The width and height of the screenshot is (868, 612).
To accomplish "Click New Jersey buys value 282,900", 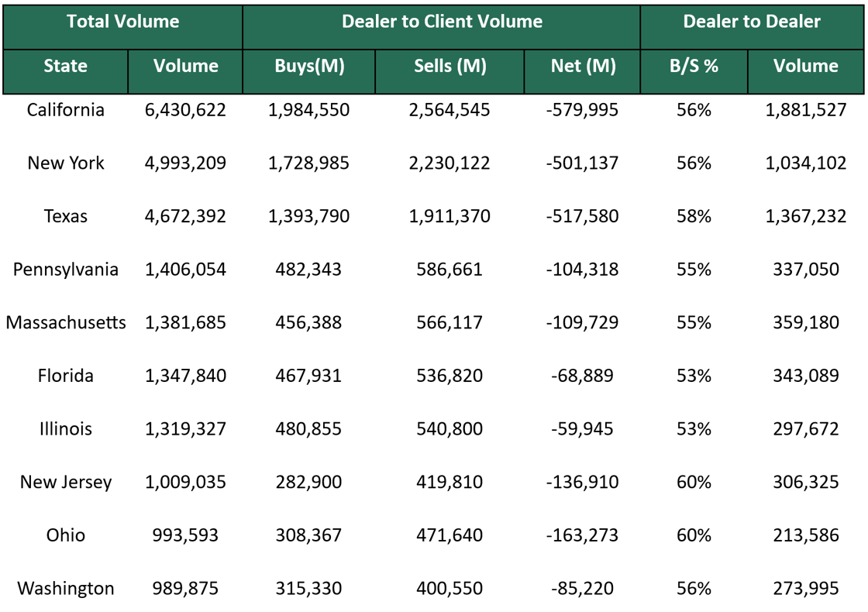I will pyautogui.click(x=309, y=482).
